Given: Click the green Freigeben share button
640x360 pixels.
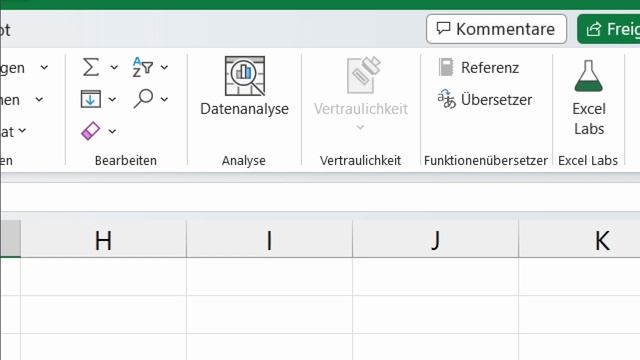Looking at the screenshot, I should (x=609, y=29).
